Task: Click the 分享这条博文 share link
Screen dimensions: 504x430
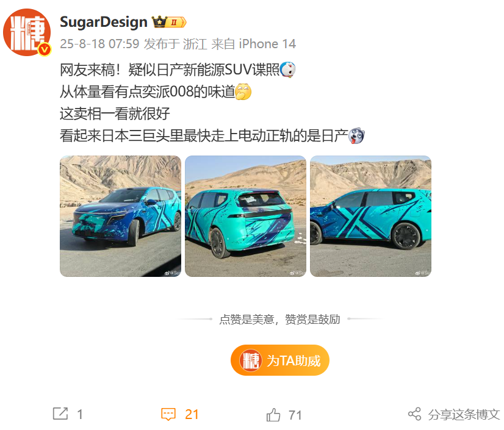Action: [464, 414]
